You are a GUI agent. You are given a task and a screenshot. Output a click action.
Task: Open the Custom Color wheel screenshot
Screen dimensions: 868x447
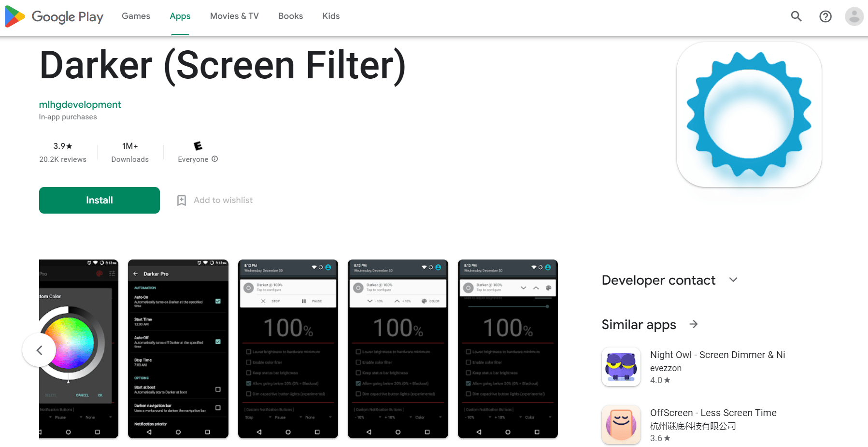point(79,349)
